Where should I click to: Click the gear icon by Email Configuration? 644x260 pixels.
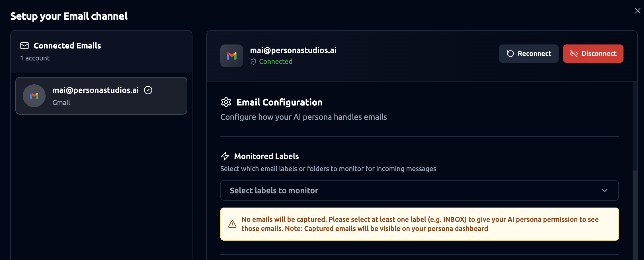(x=226, y=102)
